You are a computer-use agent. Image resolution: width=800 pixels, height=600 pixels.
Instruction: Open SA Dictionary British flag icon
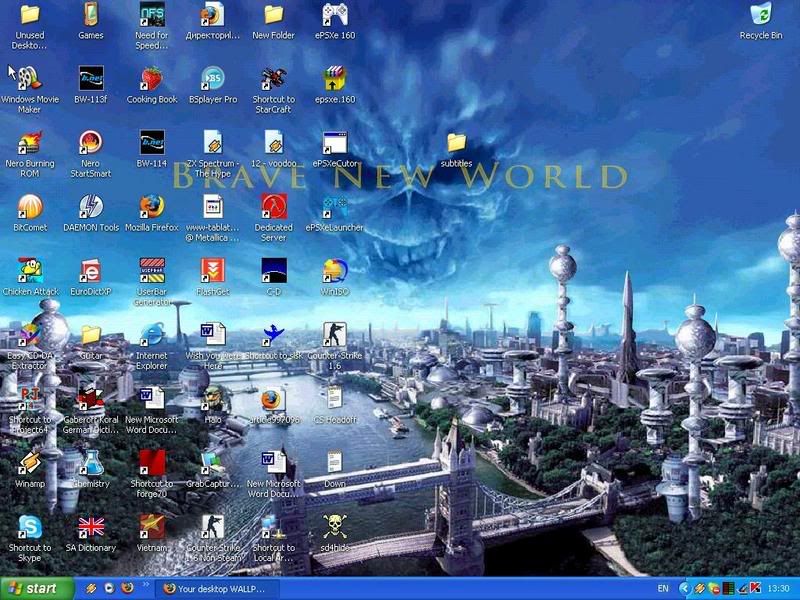pos(91,527)
